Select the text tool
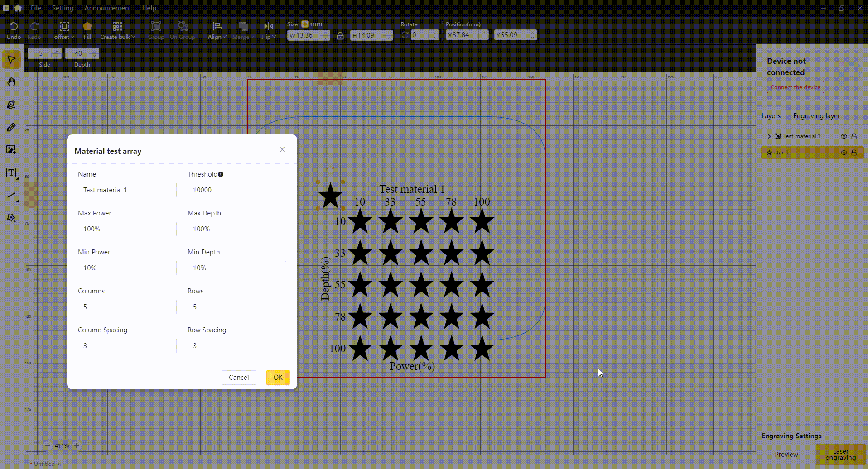The image size is (868, 469). coord(11,173)
